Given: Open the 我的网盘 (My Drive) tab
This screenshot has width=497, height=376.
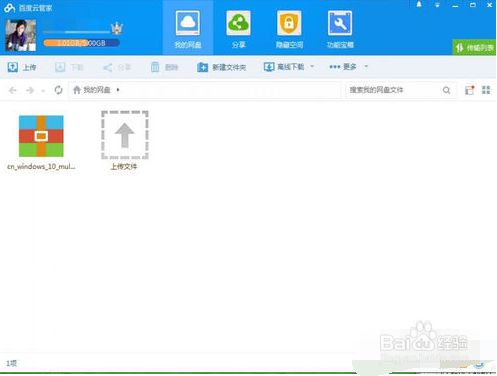Looking at the screenshot, I should [x=188, y=29].
